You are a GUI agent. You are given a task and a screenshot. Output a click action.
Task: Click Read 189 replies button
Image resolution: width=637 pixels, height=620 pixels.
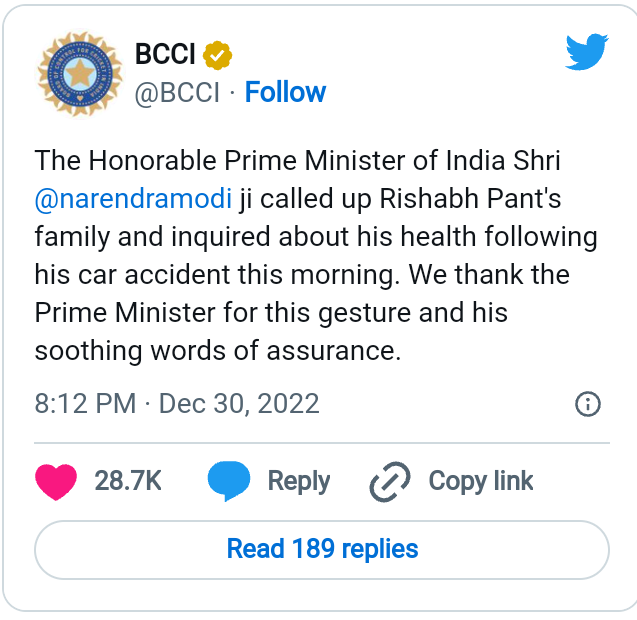coord(322,550)
